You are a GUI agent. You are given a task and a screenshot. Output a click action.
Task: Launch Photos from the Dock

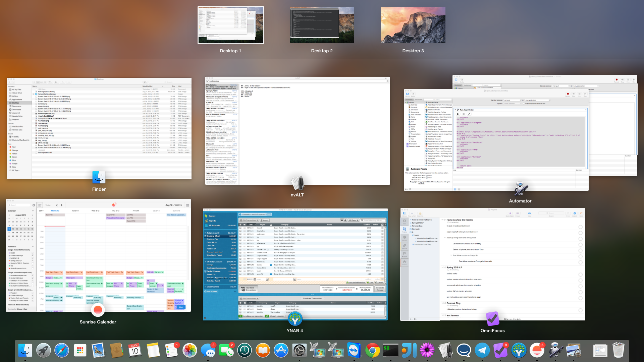(x=190, y=351)
